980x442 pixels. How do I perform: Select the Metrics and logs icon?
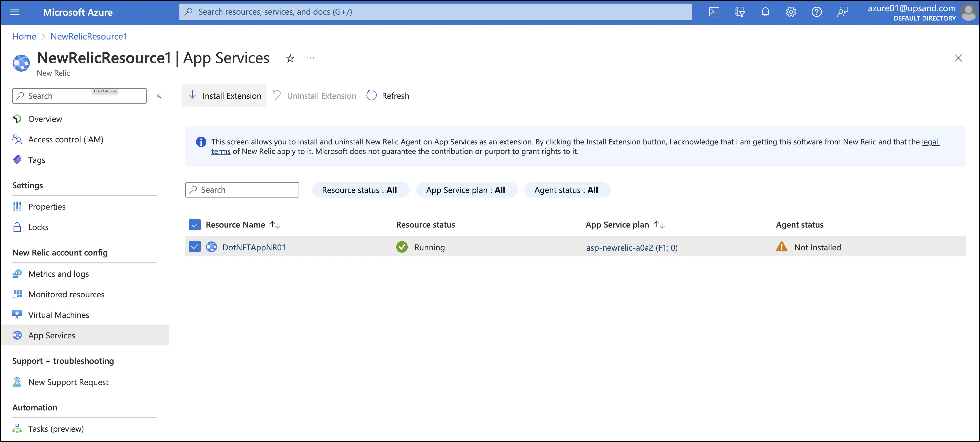coord(17,273)
